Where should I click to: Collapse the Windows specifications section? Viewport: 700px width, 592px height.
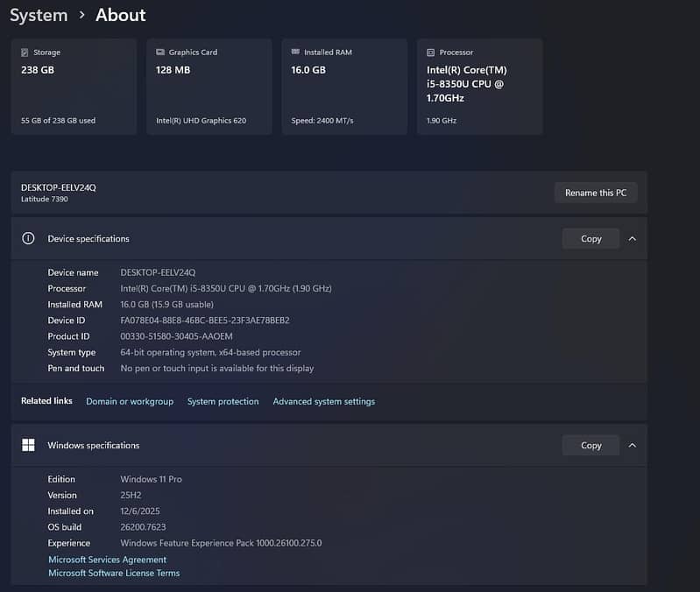(633, 445)
